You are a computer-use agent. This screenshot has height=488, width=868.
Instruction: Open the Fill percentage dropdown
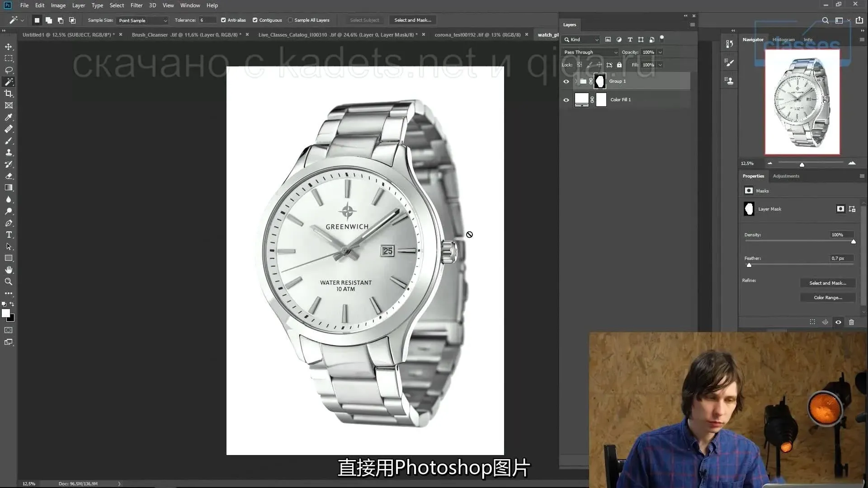coord(660,65)
